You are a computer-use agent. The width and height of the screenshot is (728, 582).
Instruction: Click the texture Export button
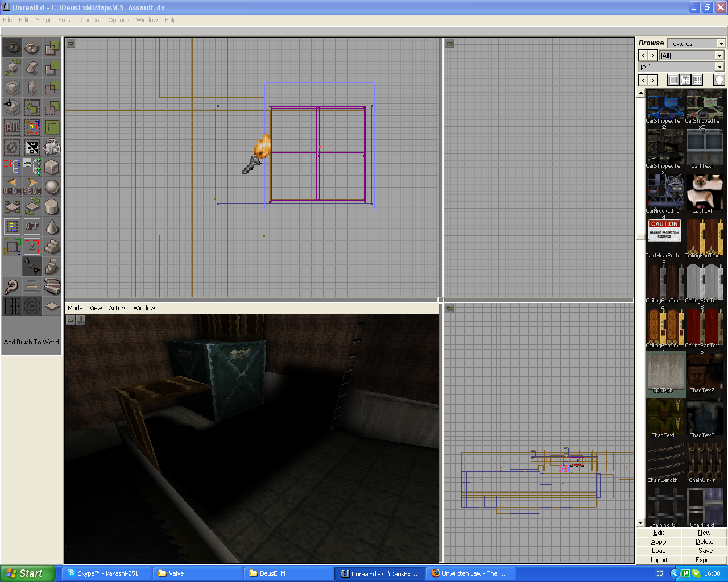[704, 560]
